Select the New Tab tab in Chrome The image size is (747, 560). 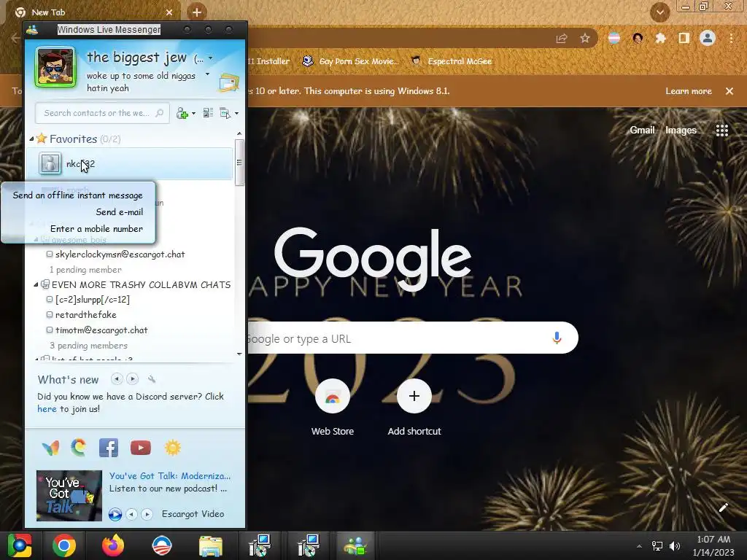[93, 12]
